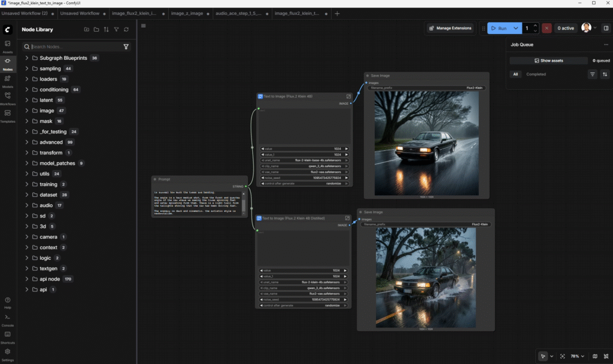
Task: Toggle the minimap in the canvas toolbar
Action: 595,356
